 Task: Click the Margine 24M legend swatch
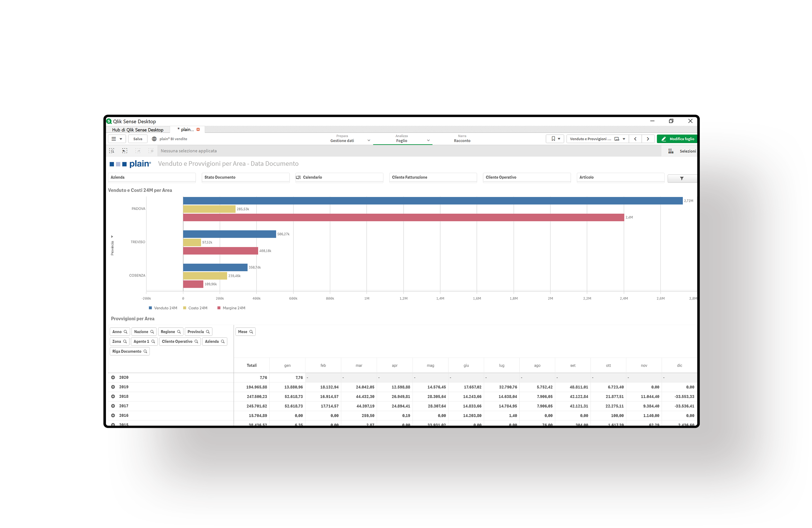219,308
